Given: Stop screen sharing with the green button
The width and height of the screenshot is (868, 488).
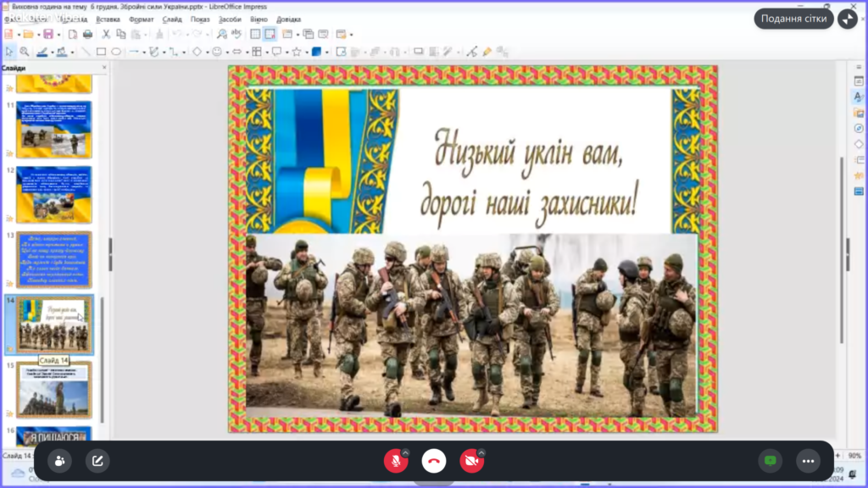Looking at the screenshot, I should (770, 461).
